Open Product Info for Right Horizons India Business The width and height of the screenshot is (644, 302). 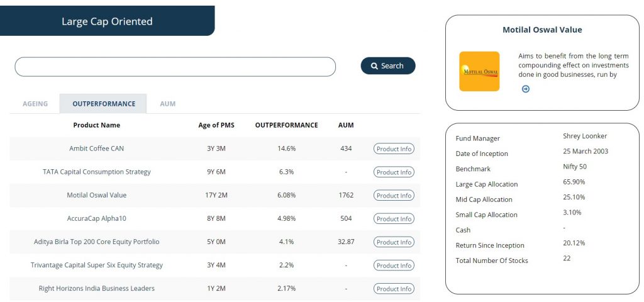click(x=394, y=289)
